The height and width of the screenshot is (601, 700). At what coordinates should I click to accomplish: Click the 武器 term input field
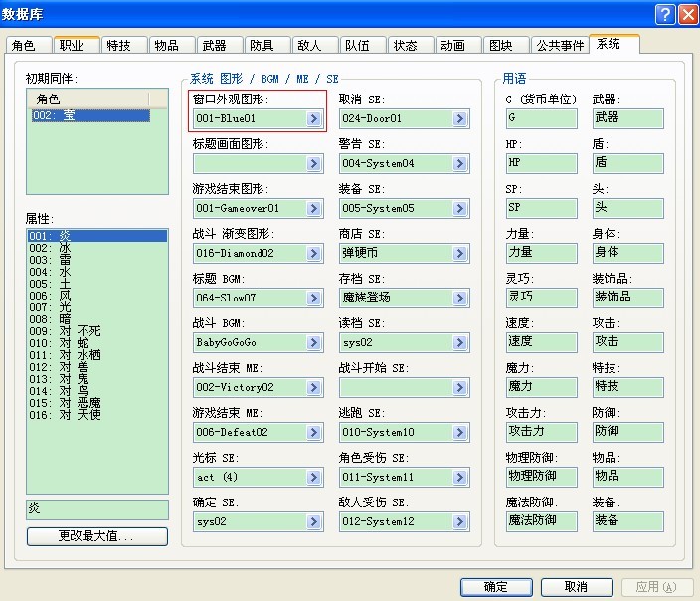(628, 118)
